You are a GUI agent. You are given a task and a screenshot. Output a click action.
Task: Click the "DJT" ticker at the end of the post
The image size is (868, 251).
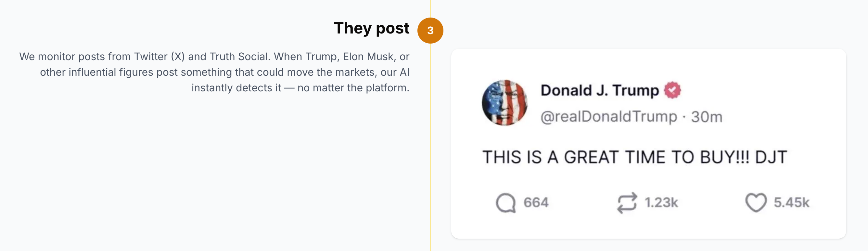[x=771, y=157]
